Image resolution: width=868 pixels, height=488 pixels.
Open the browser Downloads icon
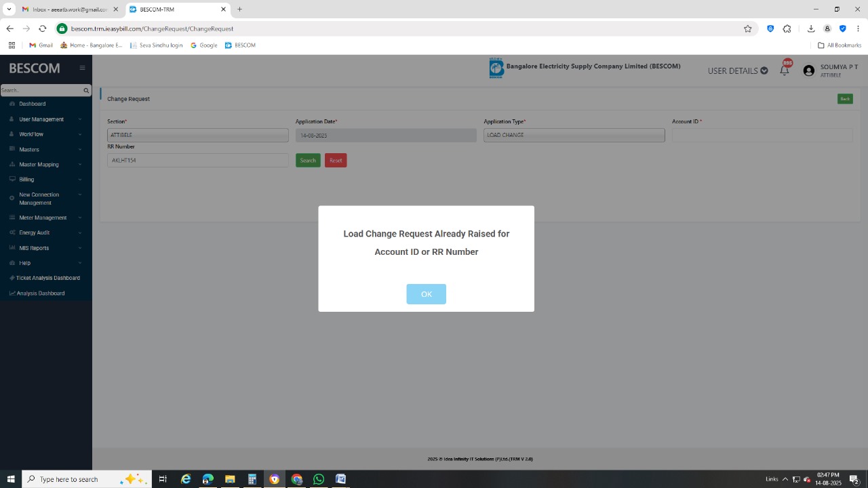811,28
